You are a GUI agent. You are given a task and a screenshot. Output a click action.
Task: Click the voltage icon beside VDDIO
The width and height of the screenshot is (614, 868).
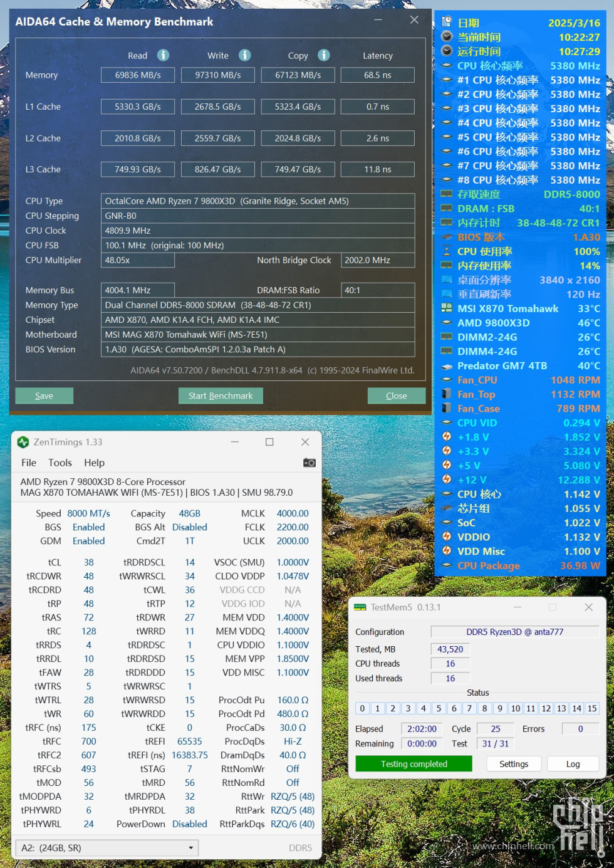click(x=447, y=536)
